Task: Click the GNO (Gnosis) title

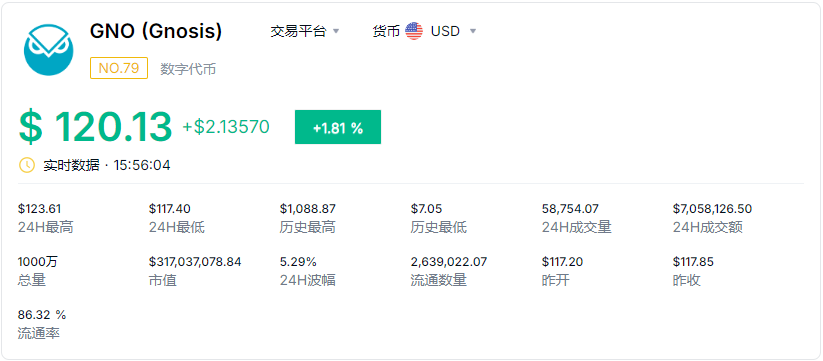Action: (x=156, y=32)
